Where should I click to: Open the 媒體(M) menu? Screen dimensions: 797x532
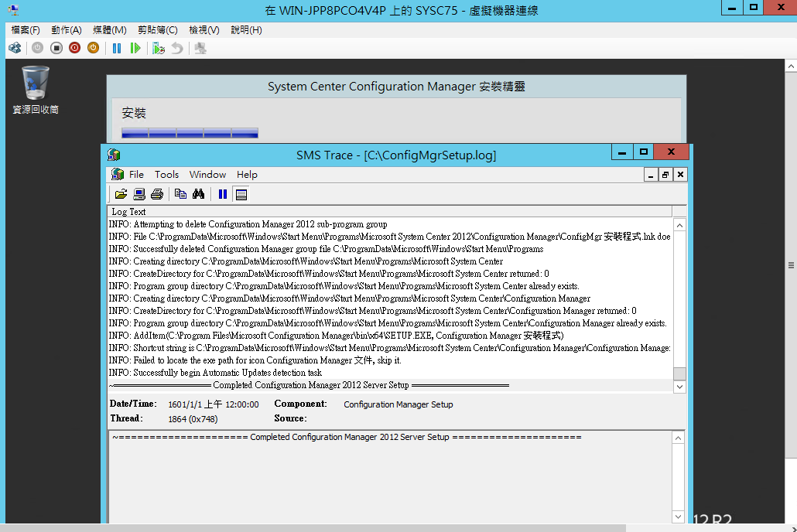[x=109, y=30]
